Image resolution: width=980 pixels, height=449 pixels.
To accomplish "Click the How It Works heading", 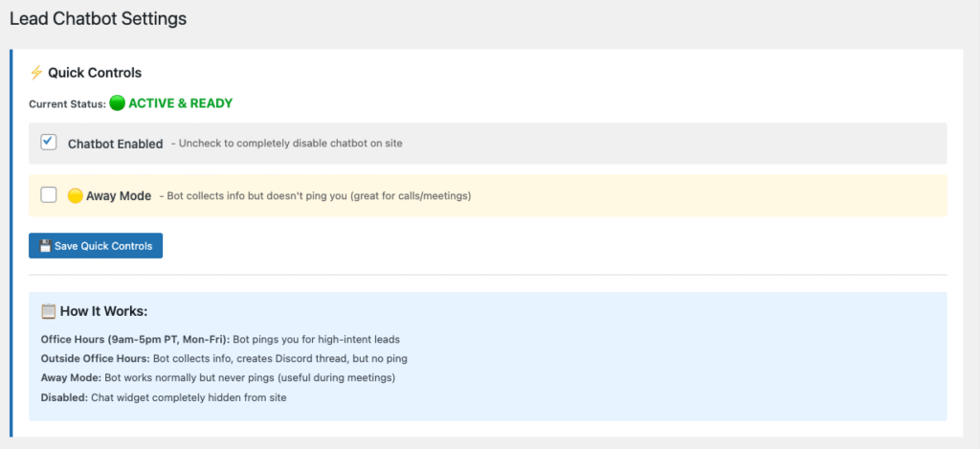I will tap(105, 311).
